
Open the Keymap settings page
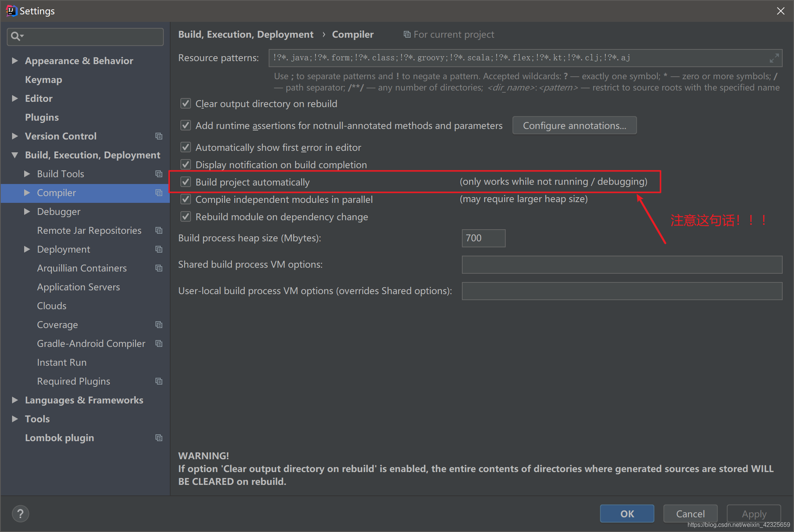(43, 80)
